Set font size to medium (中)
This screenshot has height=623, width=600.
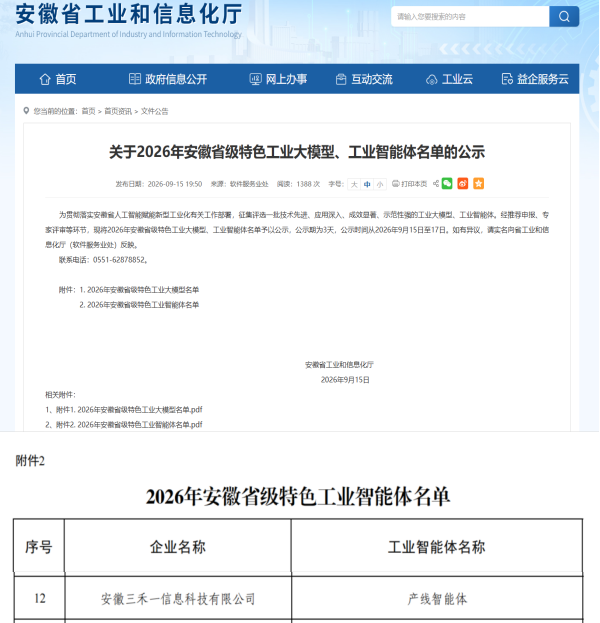coord(367,184)
